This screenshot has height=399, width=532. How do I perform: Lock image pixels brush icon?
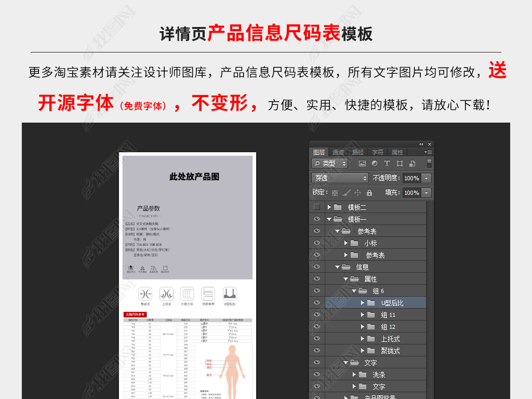point(347,192)
